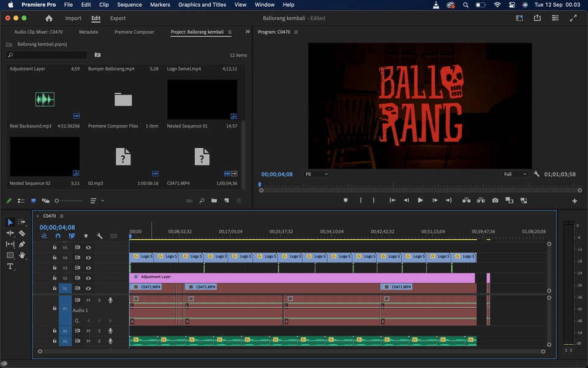Switch to the Premiere Composer tab
Image resolution: width=588 pixels, height=368 pixels.
click(x=134, y=32)
